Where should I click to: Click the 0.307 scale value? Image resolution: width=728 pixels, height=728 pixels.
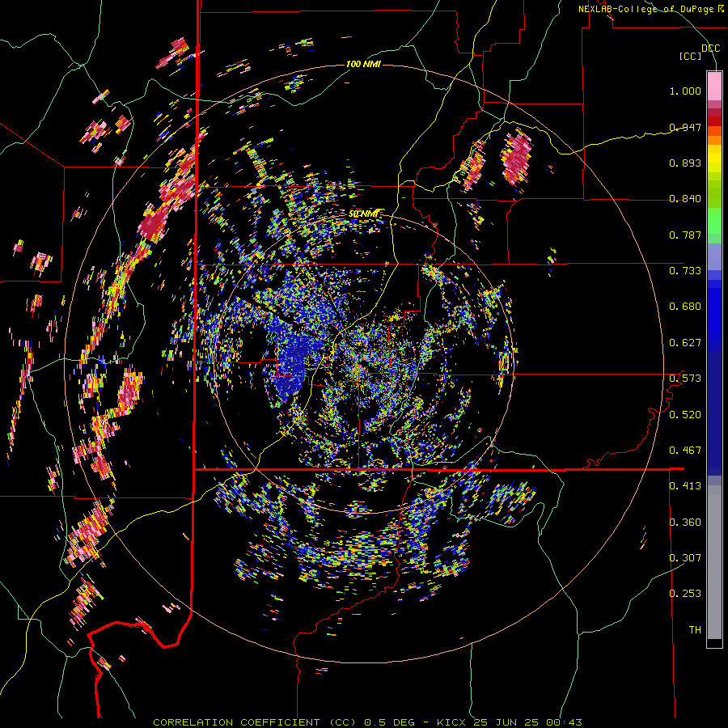pos(685,558)
